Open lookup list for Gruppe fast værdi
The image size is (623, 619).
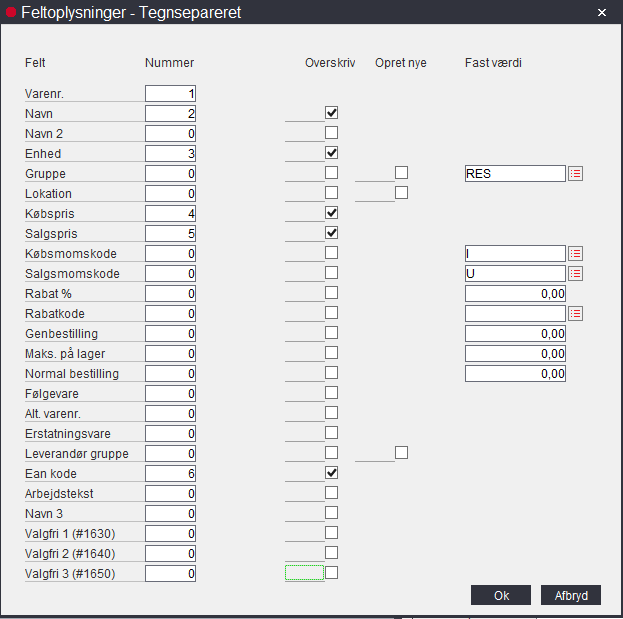575,173
